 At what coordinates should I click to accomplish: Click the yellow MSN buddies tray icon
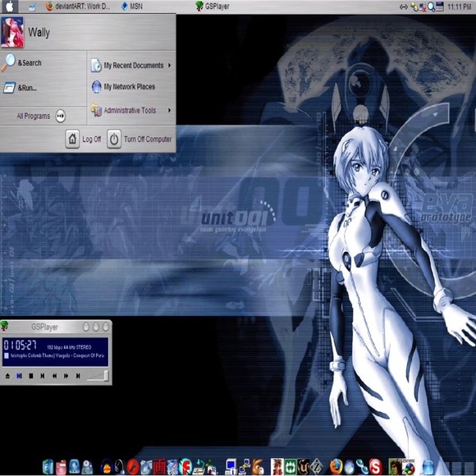pos(414,7)
